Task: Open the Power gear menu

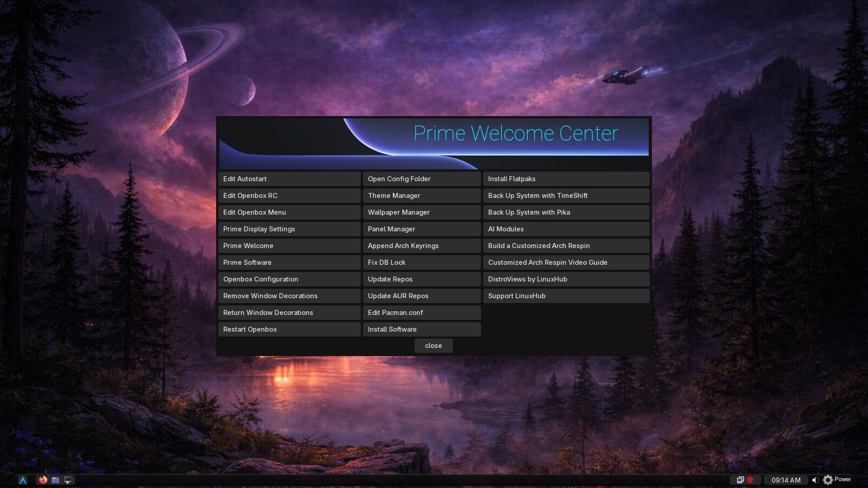Action: click(x=837, y=480)
